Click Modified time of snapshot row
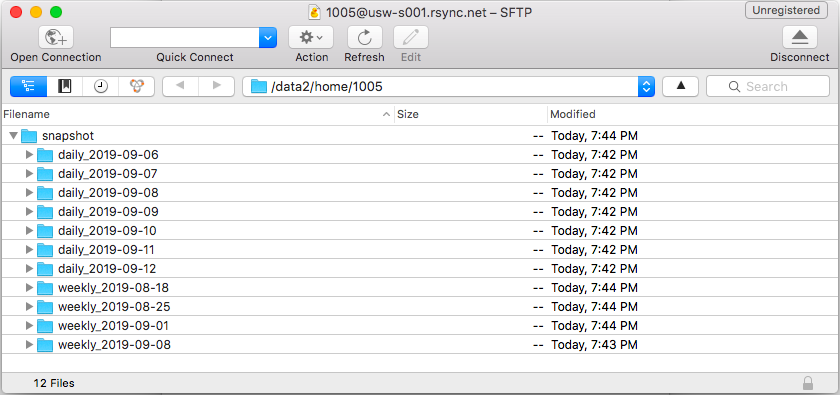 [595, 136]
